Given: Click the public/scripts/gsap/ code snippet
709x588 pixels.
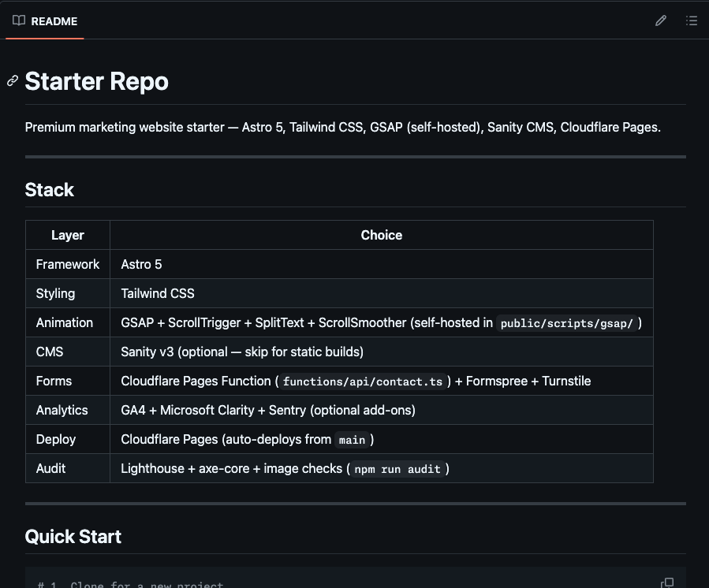Looking at the screenshot, I should [x=566, y=323].
